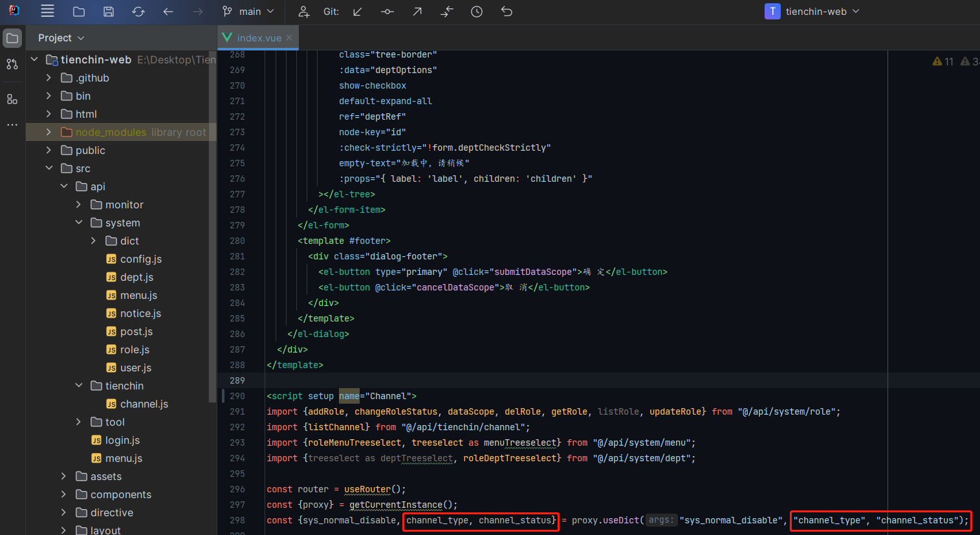980x535 pixels.
Task: Click getCurrentInstance on line 297
Action: pos(396,505)
